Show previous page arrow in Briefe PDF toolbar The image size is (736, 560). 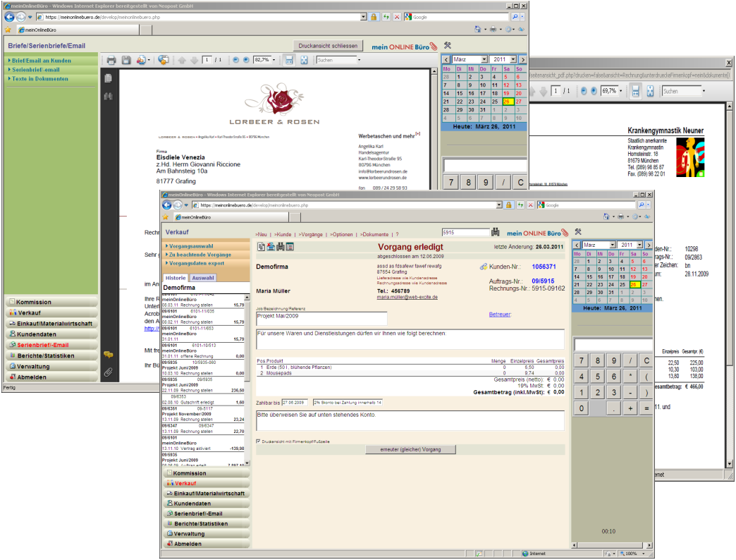pyautogui.click(x=182, y=60)
